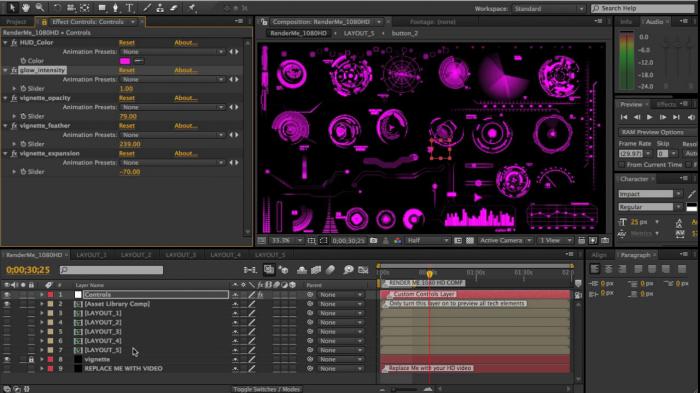This screenshot has height=393, width=700.
Task: Reset the HUD_Color effect
Action: click(127, 42)
